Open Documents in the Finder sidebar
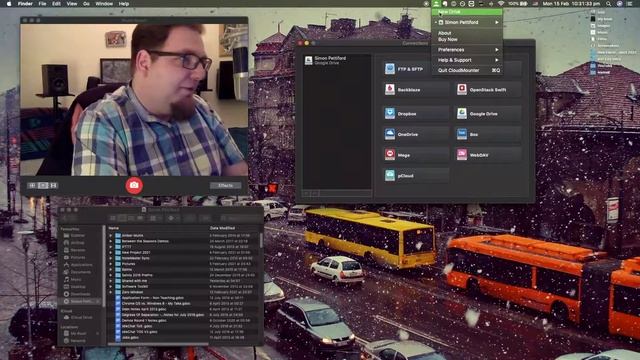 (x=78, y=272)
